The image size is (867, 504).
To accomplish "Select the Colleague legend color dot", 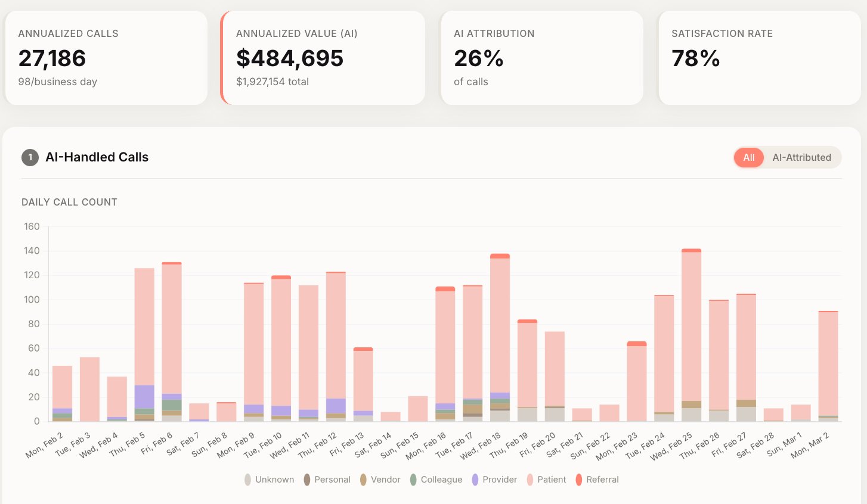I will pos(414,480).
